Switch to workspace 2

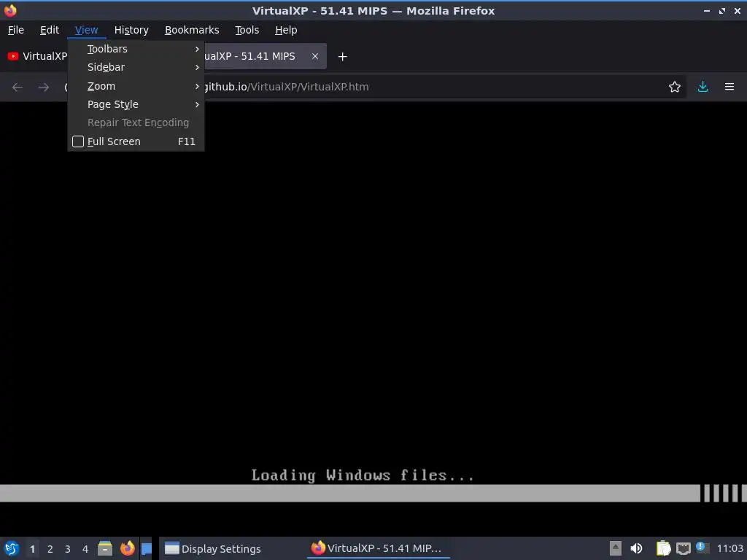[50, 549]
